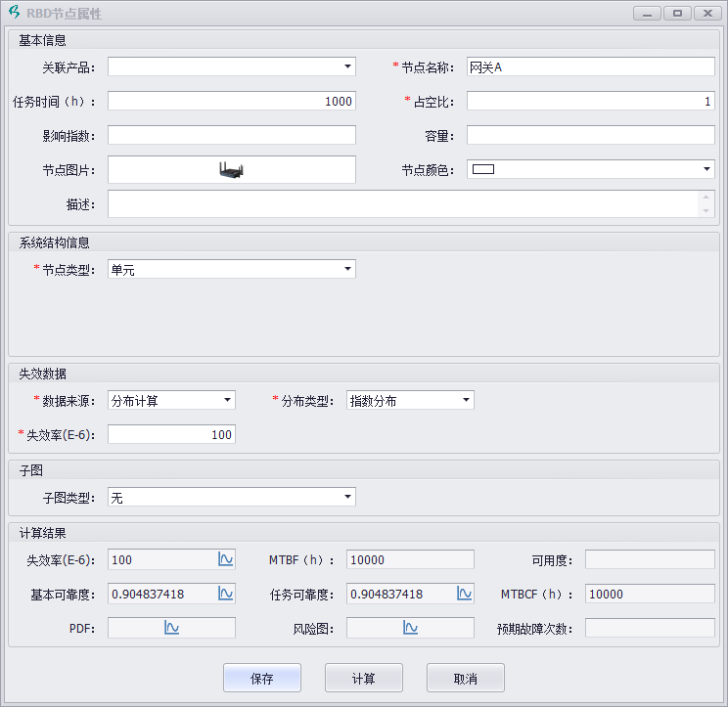Click the 占空比 input field
This screenshot has width=728, height=707.
[591, 101]
